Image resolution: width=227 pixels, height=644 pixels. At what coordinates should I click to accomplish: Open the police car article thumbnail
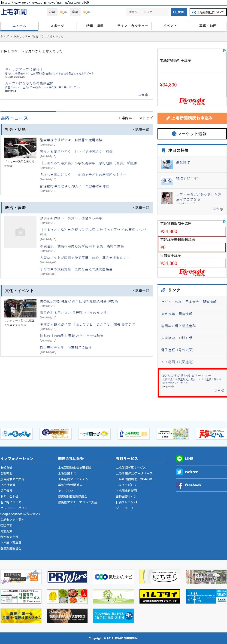(20, 148)
